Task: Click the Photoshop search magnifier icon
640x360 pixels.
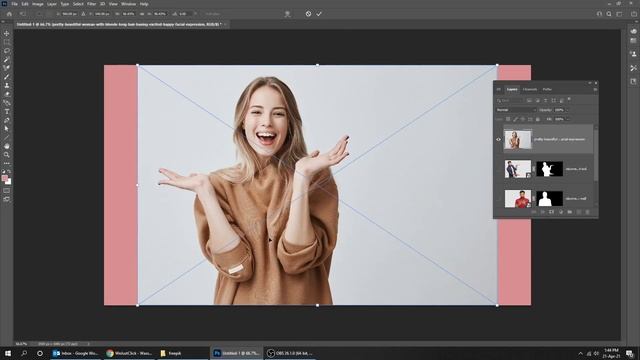Action: [609, 14]
